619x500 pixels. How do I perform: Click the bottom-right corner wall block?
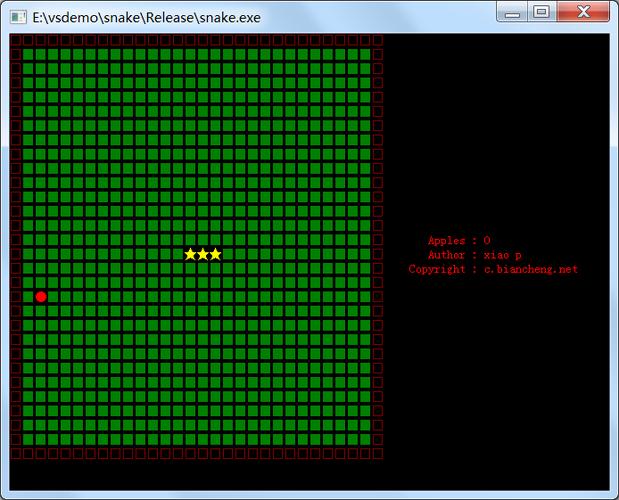click(x=377, y=454)
